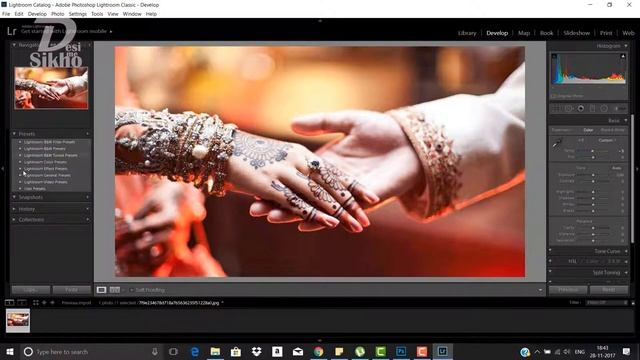The image size is (640, 360).
Task: Click the Previous button
Action: click(568, 290)
